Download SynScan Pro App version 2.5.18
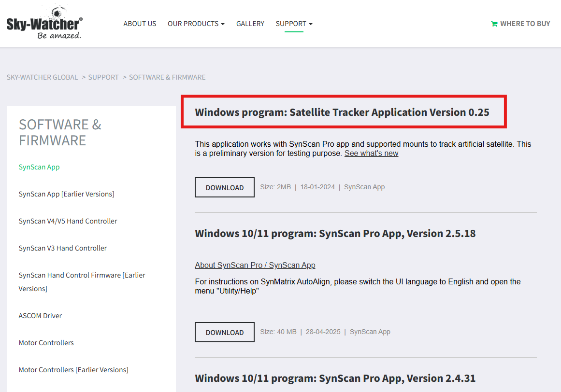Viewport: 561px width, 392px height. point(225,332)
